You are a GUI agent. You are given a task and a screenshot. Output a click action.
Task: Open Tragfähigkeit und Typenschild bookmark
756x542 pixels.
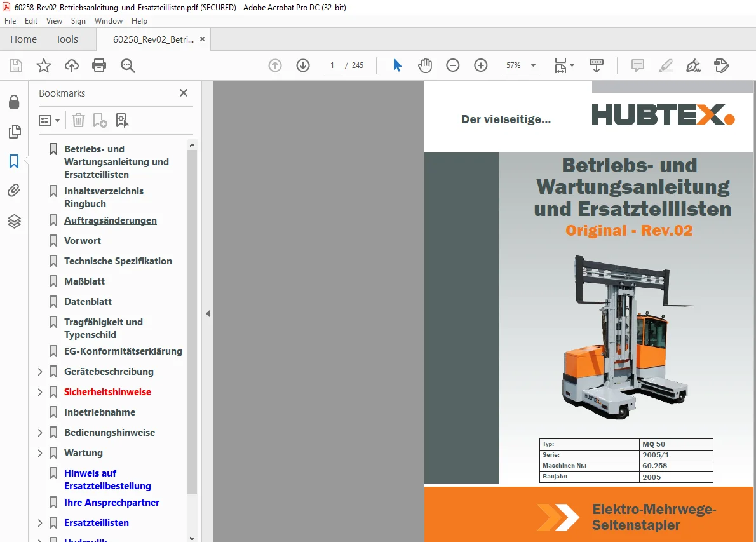click(x=103, y=328)
